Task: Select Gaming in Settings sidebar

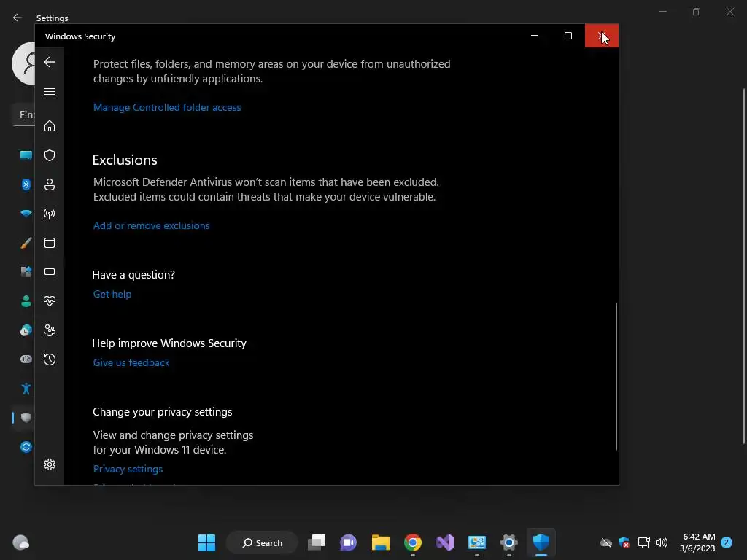Action: click(26, 359)
